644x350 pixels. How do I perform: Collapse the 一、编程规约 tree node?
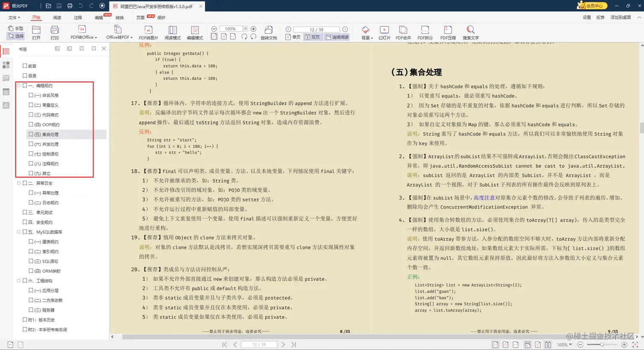[19, 86]
